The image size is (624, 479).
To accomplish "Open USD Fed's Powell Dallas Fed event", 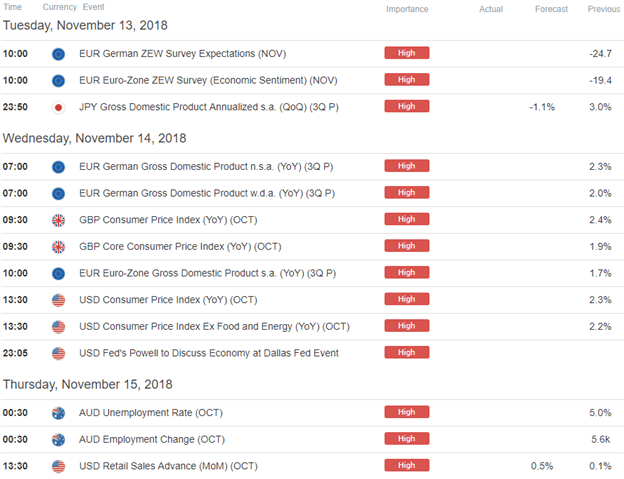I will tap(209, 353).
